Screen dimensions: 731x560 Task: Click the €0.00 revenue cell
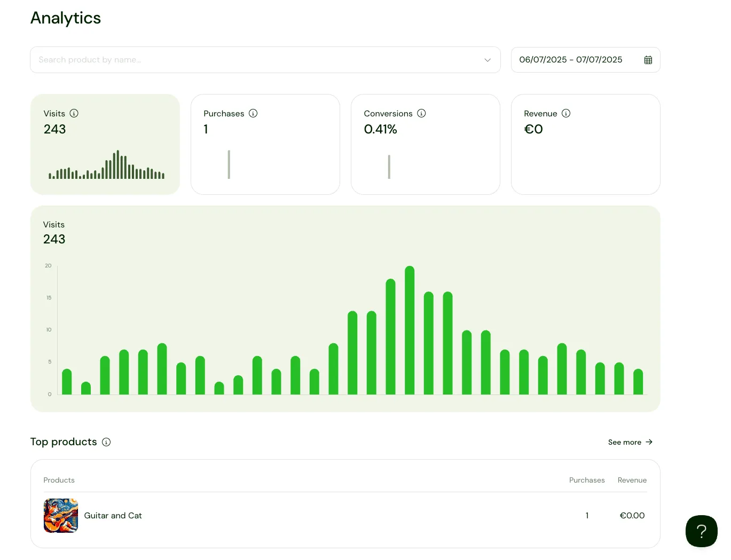(x=632, y=516)
